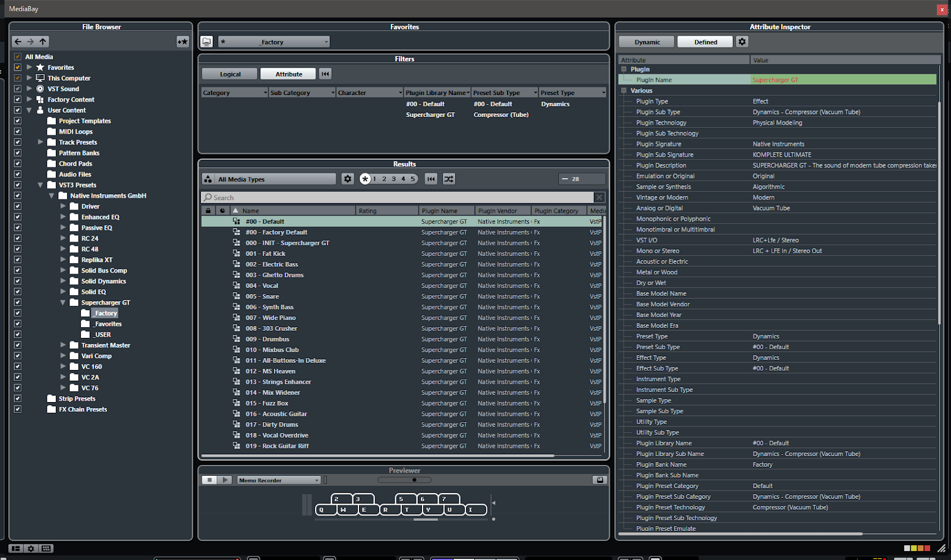Toggle the MIDI Loops checkbox

tap(17, 132)
